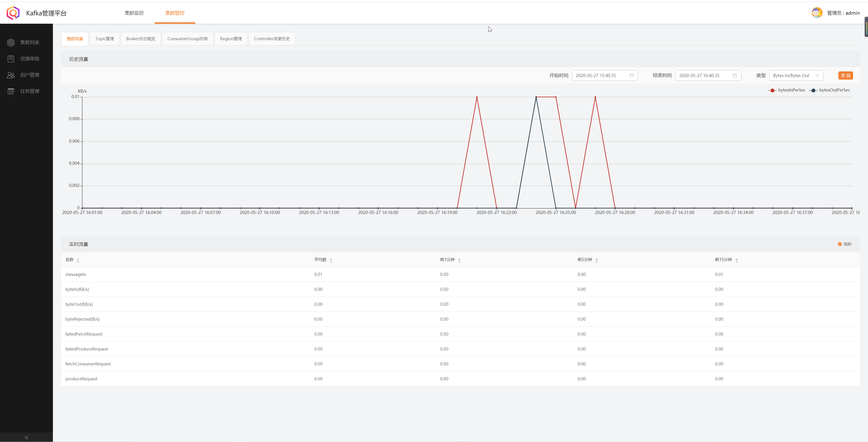
Task: Open the resource approval (资源审批) sidebar icon
Action: (x=11, y=59)
